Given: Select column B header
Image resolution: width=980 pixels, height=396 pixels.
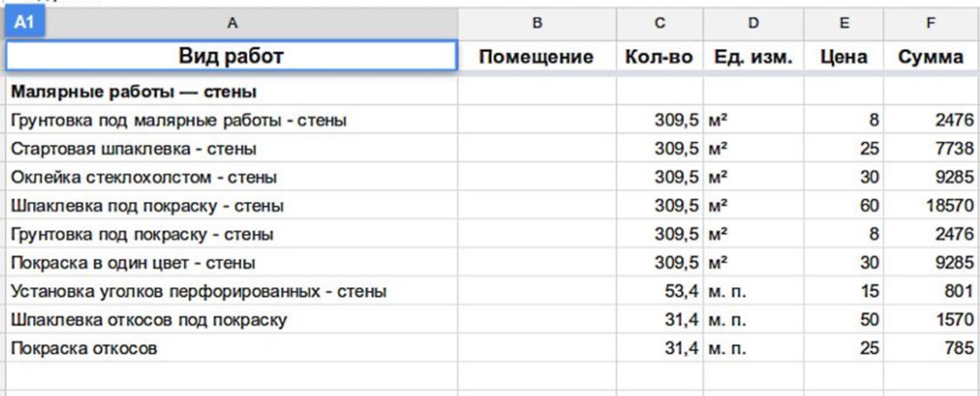Looking at the screenshot, I should pos(536,23).
